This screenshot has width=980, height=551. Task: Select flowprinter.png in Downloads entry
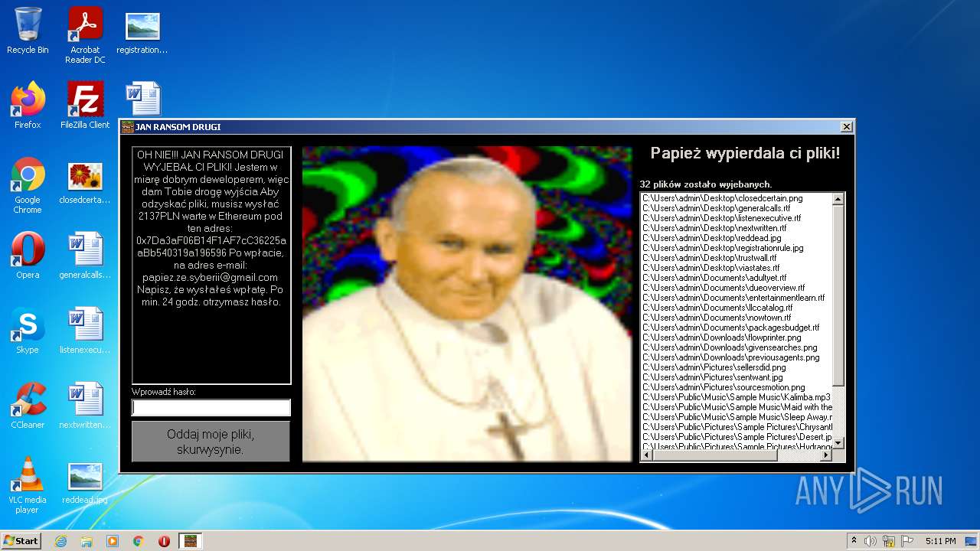[x=721, y=337]
